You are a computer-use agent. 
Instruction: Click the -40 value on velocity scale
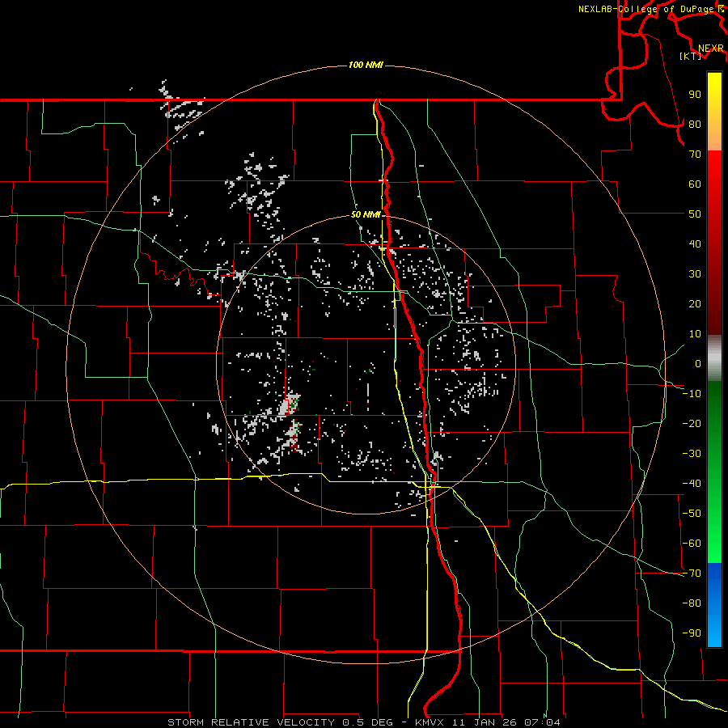pyautogui.click(x=692, y=484)
